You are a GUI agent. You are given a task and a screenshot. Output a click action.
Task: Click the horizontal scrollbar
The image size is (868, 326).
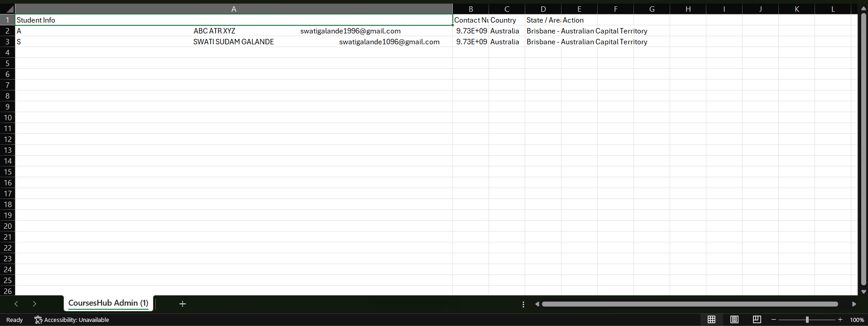[689, 304]
